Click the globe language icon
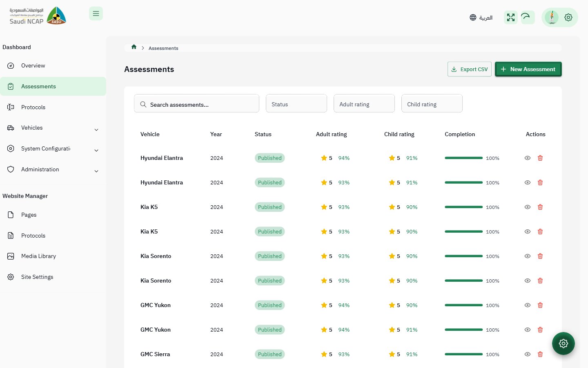 point(473,18)
